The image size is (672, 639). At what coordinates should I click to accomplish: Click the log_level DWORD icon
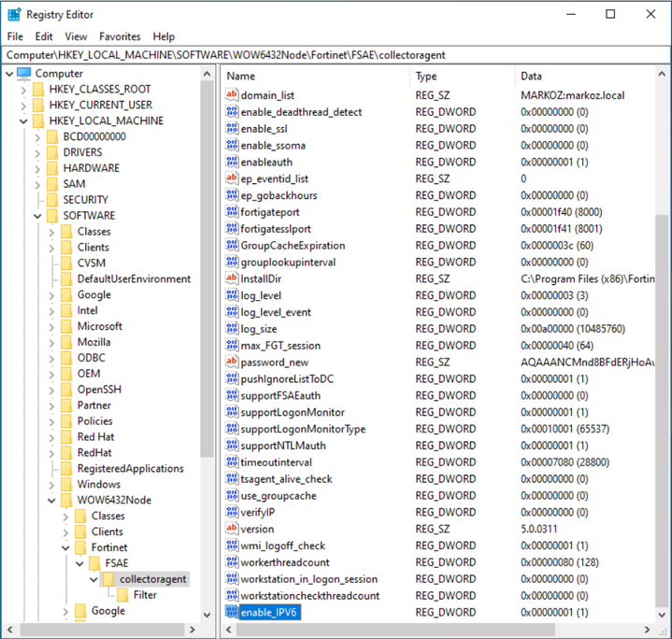(x=232, y=295)
